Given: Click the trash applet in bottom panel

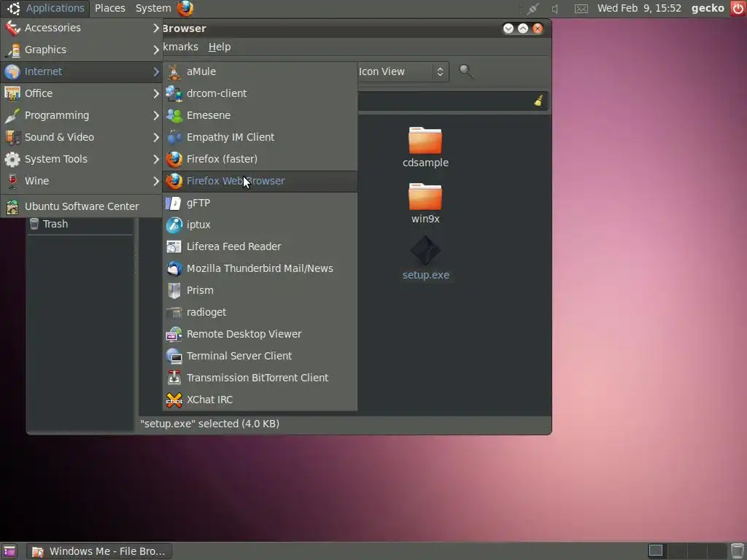Looking at the screenshot, I should point(738,551).
